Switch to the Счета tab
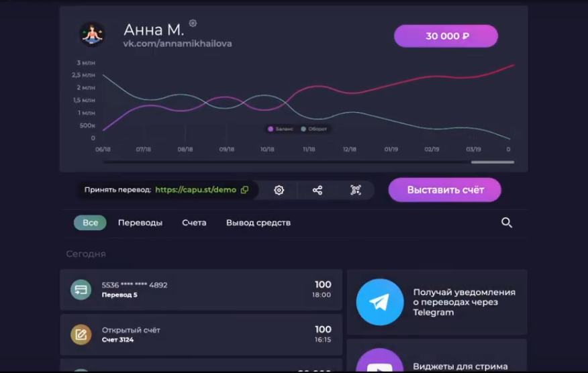588x373 pixels. [194, 223]
